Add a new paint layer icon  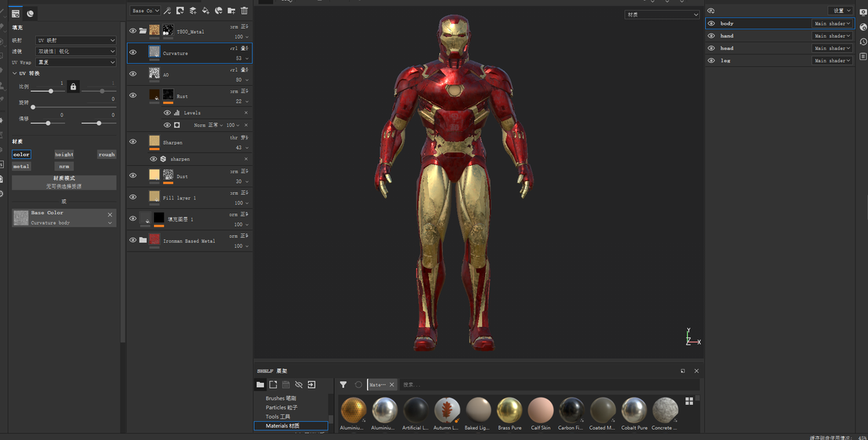pyautogui.click(x=193, y=10)
